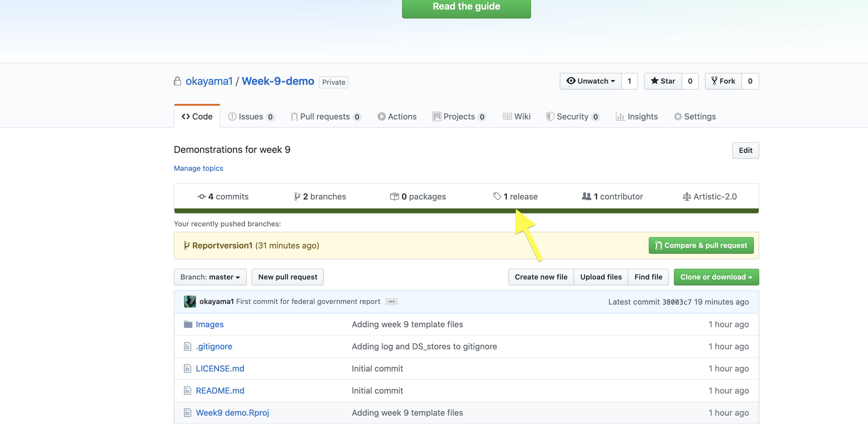Open the Manage topics link
Image resolution: width=868 pixels, height=424 pixels.
click(x=198, y=168)
